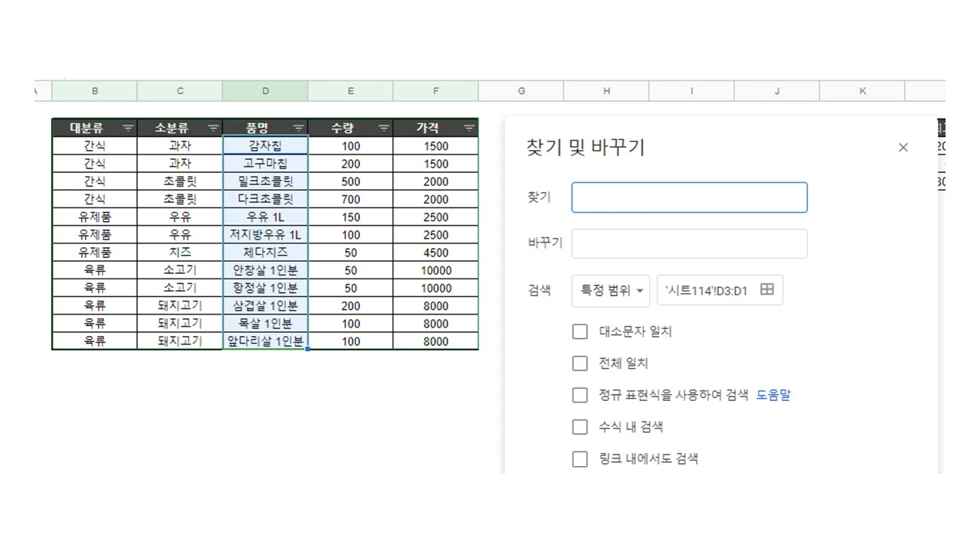Select the 우유 1L cell

point(264,217)
